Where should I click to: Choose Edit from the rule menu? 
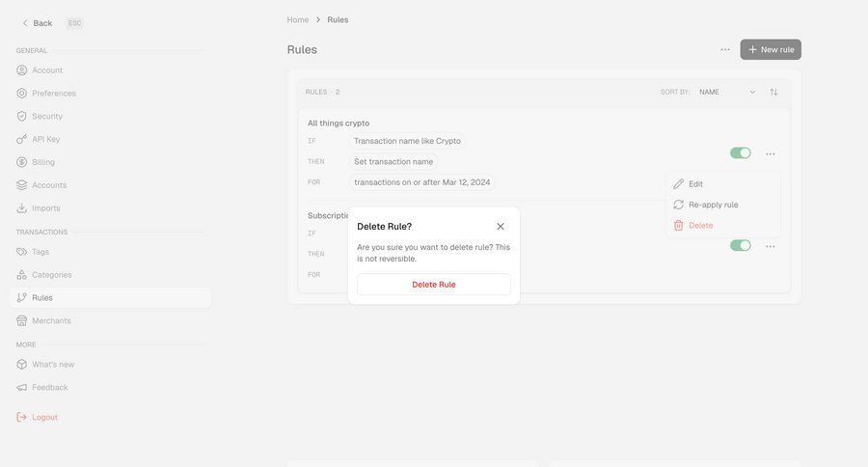(x=723, y=184)
